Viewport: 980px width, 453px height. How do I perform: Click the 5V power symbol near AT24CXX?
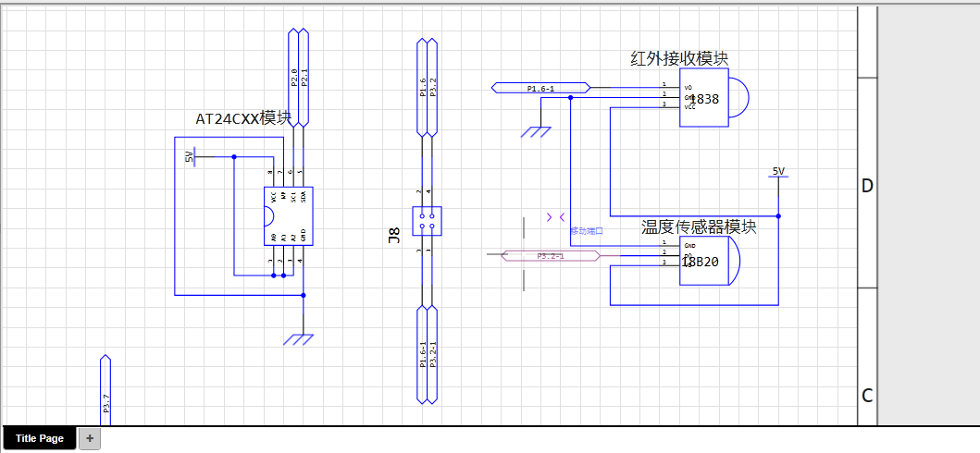coord(192,156)
